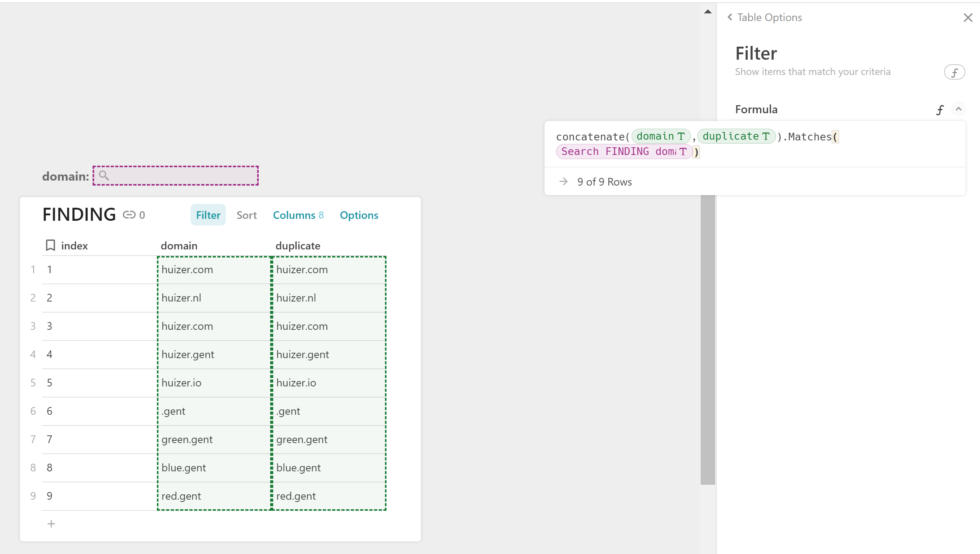Click the formula f icon next to Formula

click(x=940, y=110)
